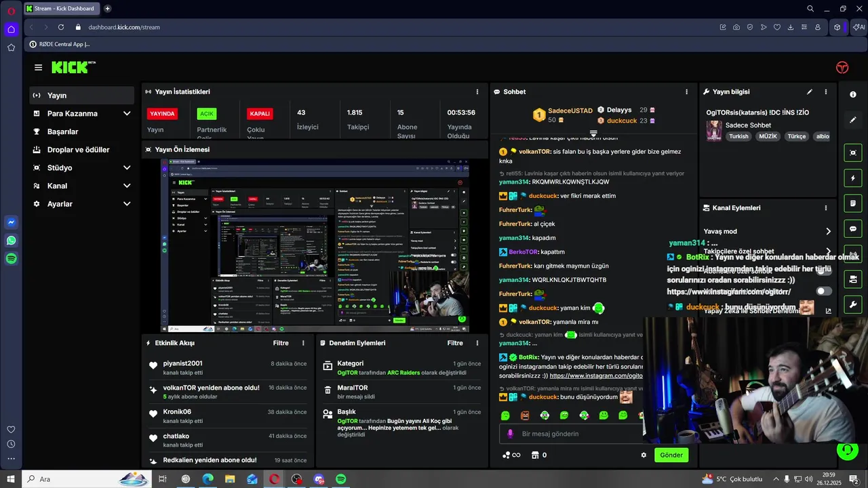Collapse the chat leaderboard handle under SadeceUSTAD
Viewport: 868px width, 488px height.
point(593,134)
